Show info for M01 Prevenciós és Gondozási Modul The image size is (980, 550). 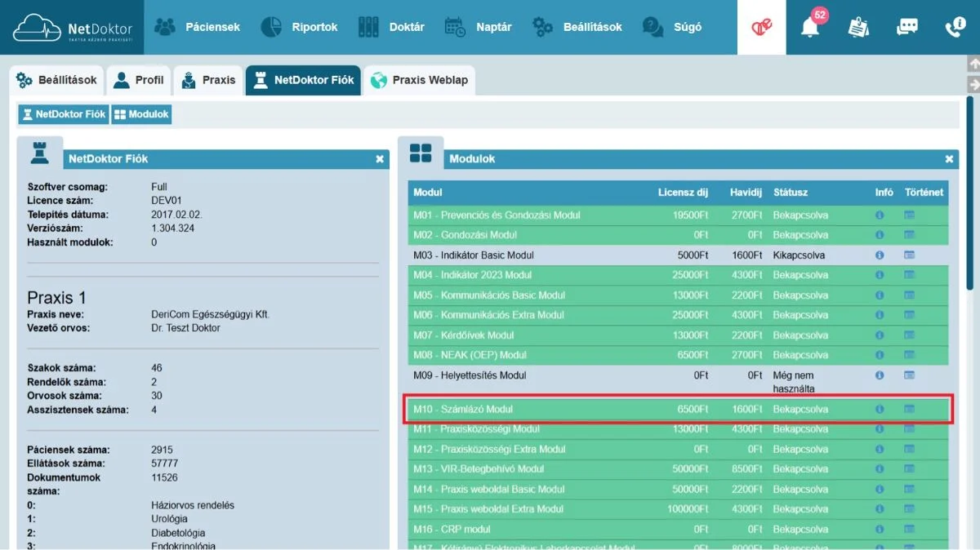pyautogui.click(x=880, y=215)
